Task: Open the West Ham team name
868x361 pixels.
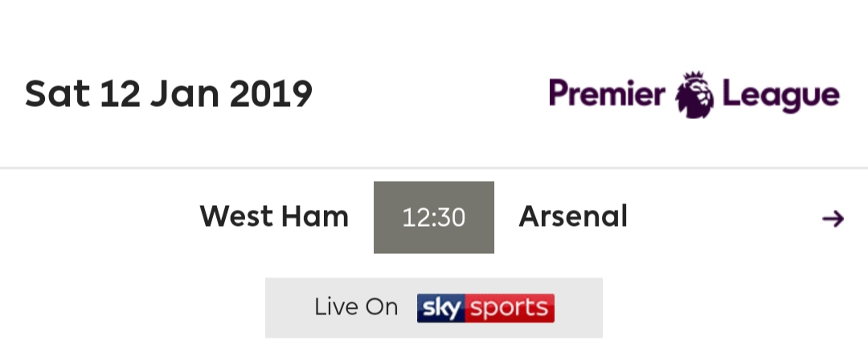Action: click(x=274, y=216)
